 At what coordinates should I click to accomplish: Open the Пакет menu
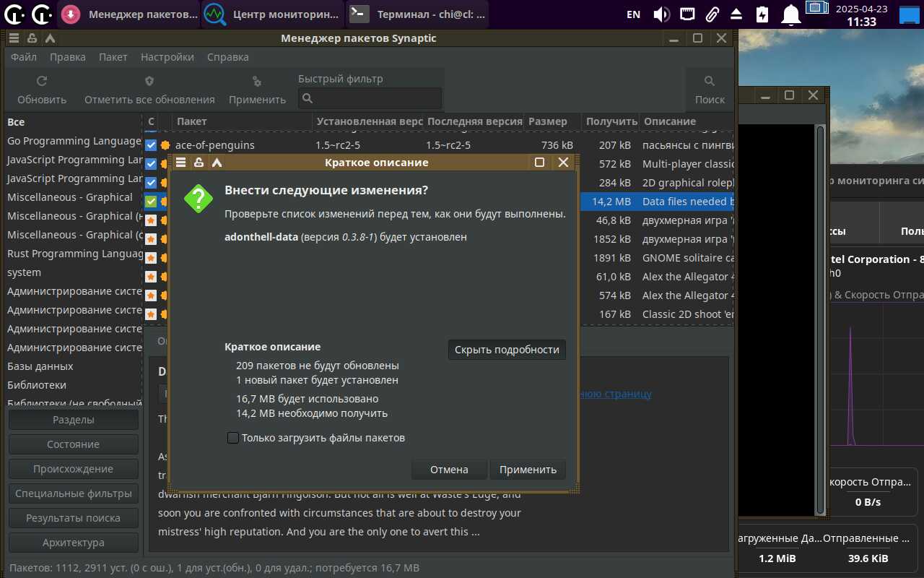click(113, 57)
